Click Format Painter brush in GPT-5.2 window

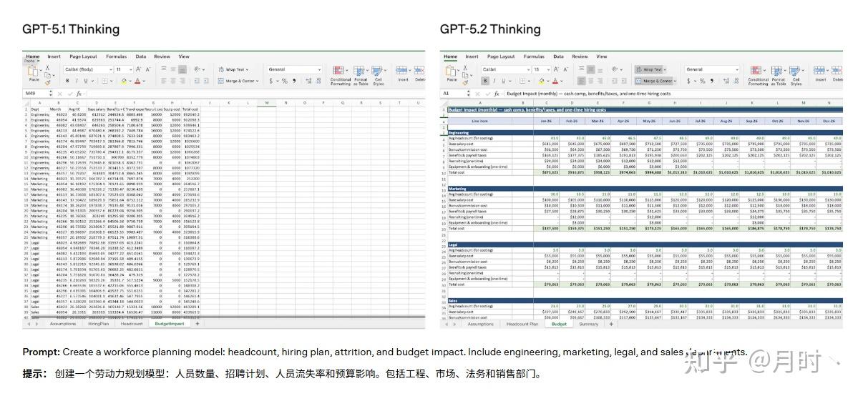[465, 83]
